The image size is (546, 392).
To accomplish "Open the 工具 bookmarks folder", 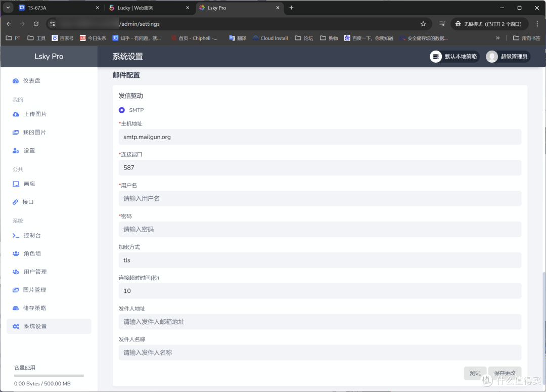I will pos(36,38).
